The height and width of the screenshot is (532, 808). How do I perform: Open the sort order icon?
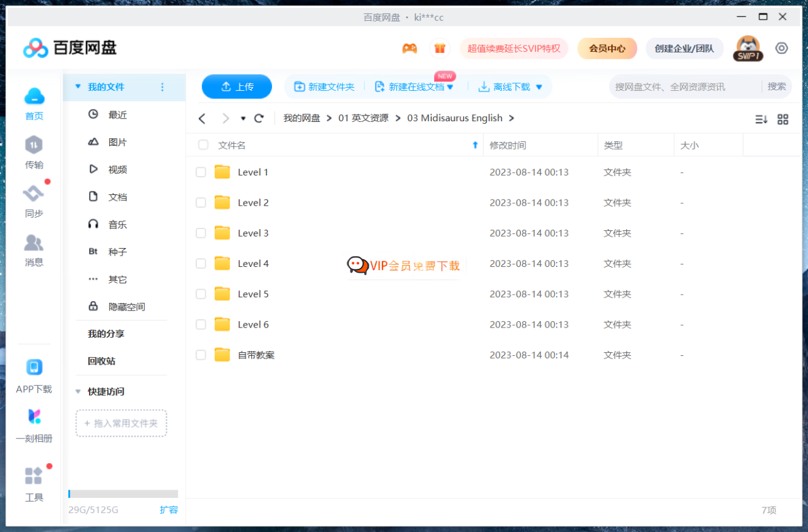761,119
